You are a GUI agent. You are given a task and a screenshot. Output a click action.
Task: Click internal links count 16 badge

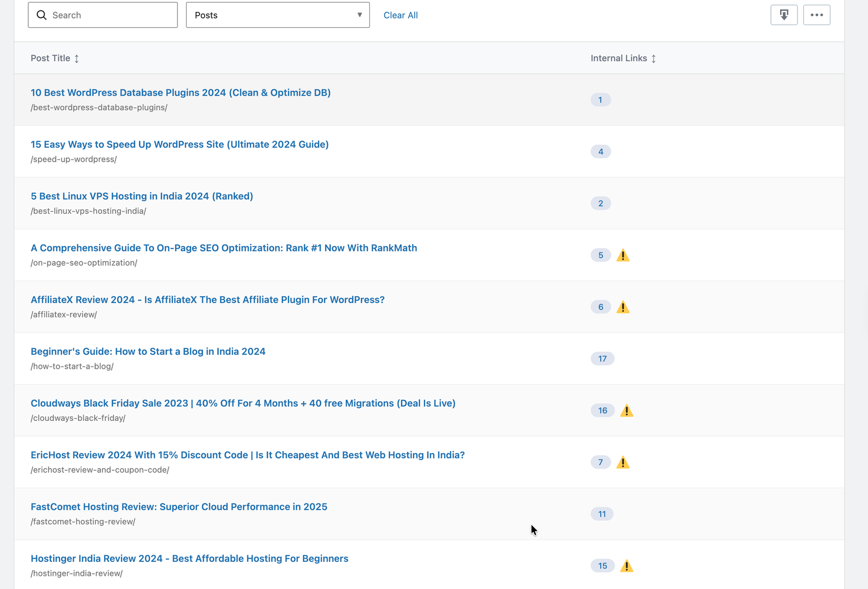603,411
